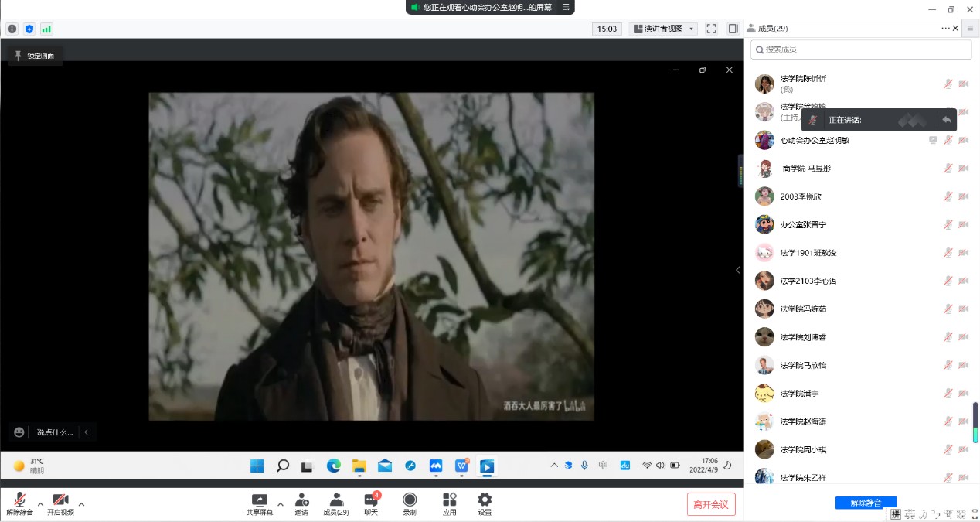Expand the 演讲者视图 view dropdown
Screen dimensions: 980x522
click(x=664, y=29)
